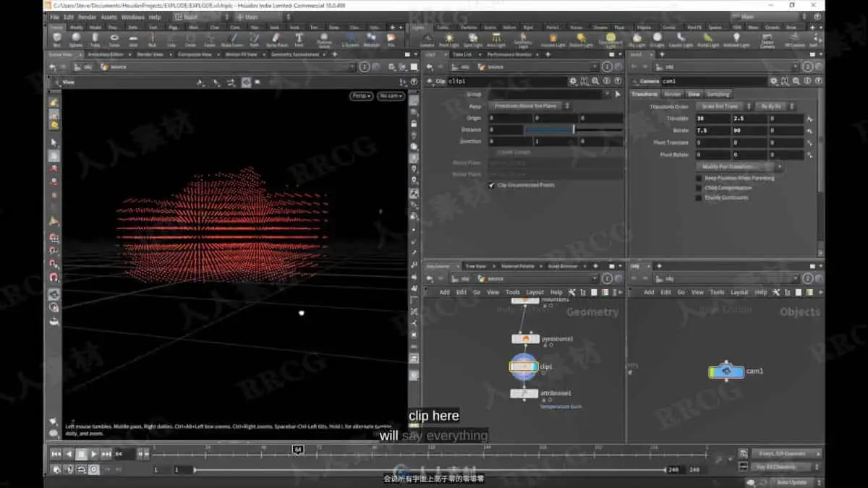Toggle the real time playback button

point(93,469)
